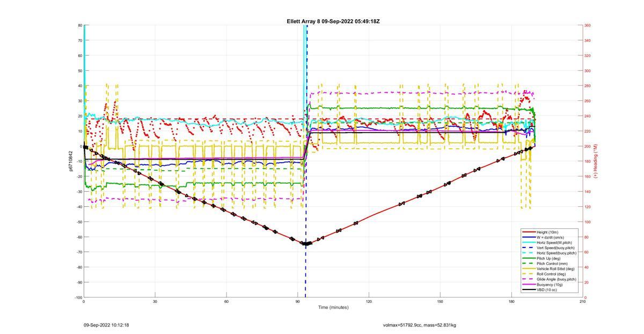Screen dimensions: 644x334
Task: Click the x-axis tick label "120"
Action: [369, 301]
